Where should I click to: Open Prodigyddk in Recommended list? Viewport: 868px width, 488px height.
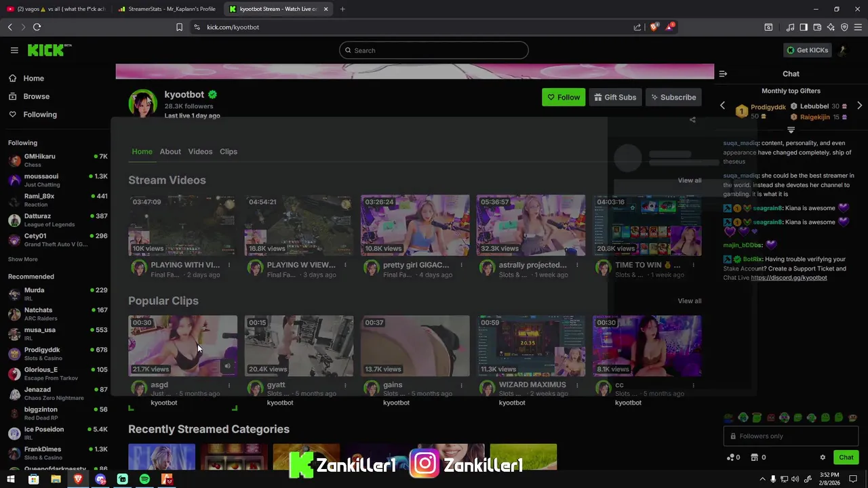pyautogui.click(x=58, y=354)
